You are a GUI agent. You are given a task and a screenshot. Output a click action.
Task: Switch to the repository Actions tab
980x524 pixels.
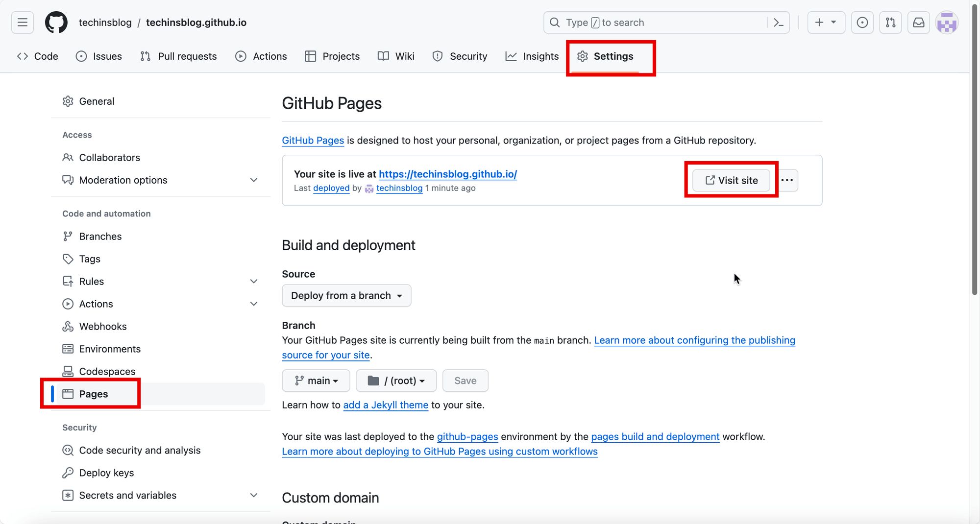click(261, 56)
